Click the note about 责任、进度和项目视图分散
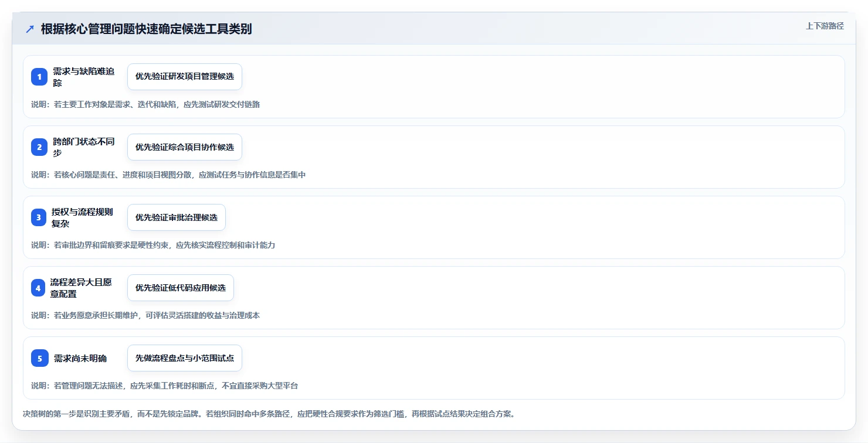 pos(168,175)
